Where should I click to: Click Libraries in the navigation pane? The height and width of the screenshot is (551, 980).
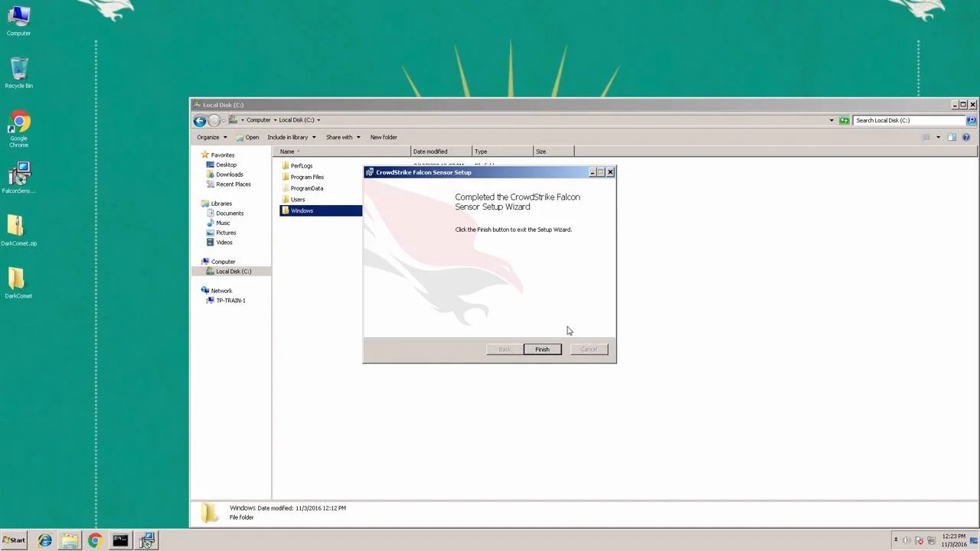[217, 204]
